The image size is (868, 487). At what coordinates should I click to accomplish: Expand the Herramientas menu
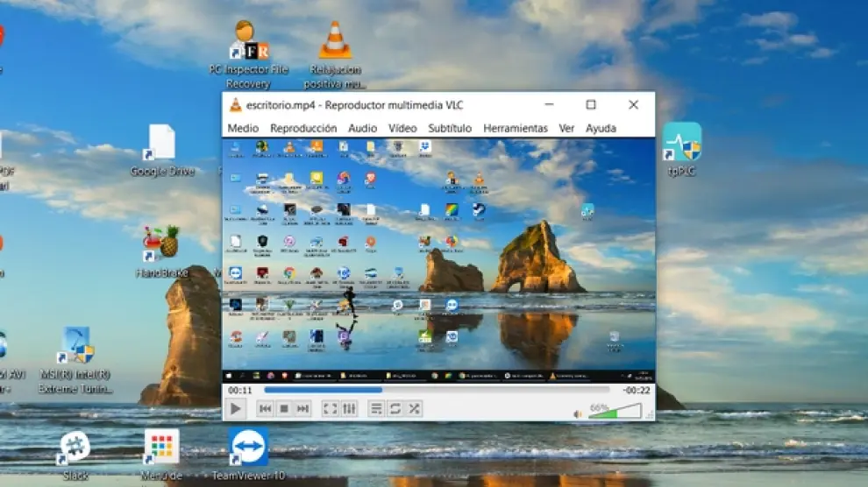[x=516, y=128]
